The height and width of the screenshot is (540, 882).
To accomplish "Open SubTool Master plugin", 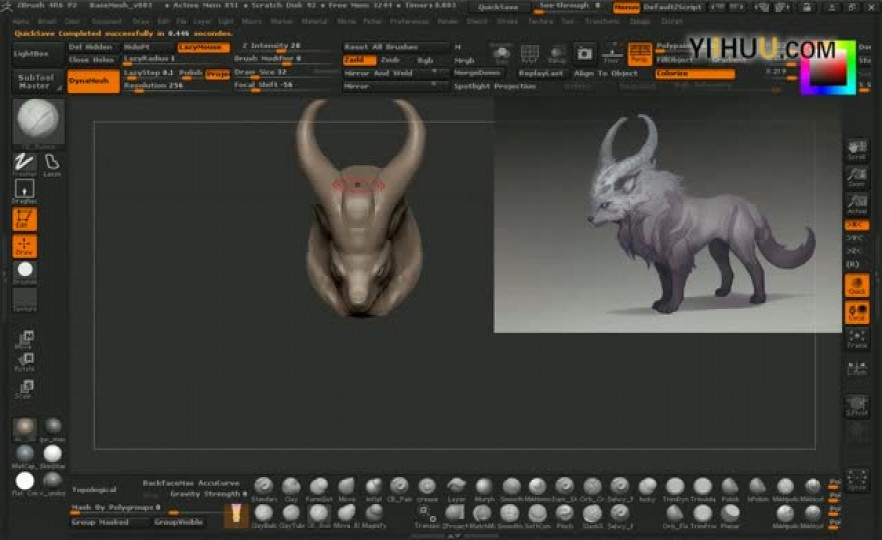I will [37, 82].
